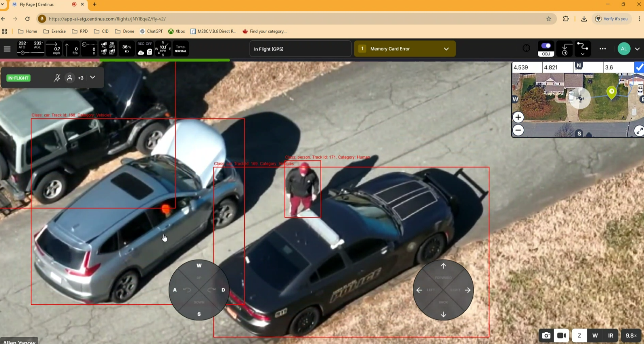Zoom out on the minimap
644x344 pixels.
point(518,130)
